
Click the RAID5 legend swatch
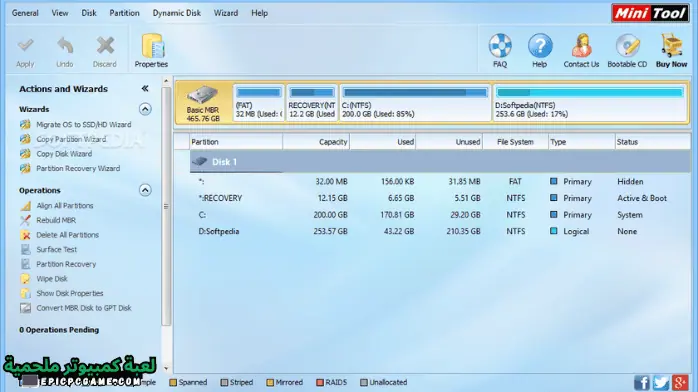320,382
